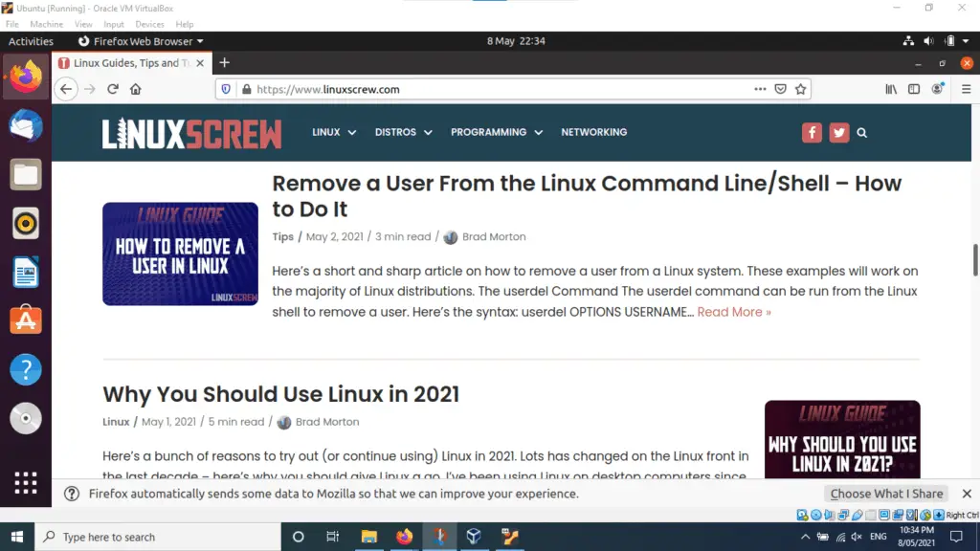Viewport: 980px width, 551px height.
Task: Save page to Pocket
Action: (780, 89)
